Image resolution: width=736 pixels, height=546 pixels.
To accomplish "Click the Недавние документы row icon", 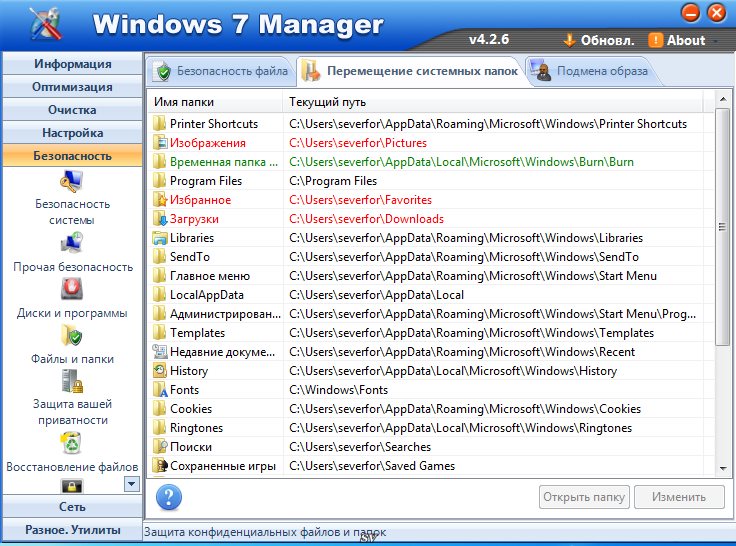I will click(x=160, y=352).
